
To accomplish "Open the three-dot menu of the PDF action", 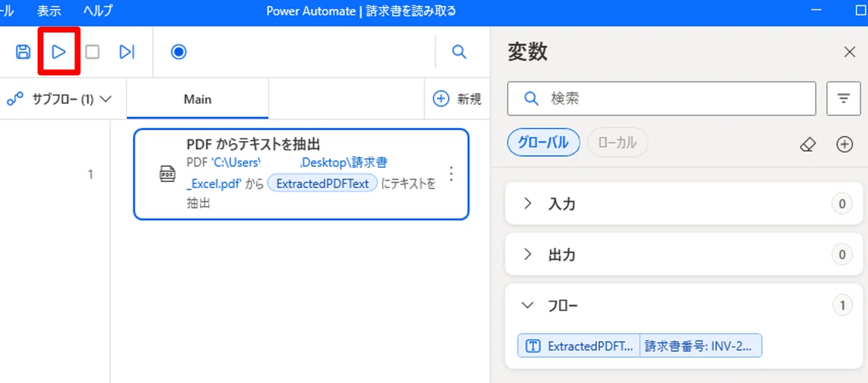I will (451, 173).
